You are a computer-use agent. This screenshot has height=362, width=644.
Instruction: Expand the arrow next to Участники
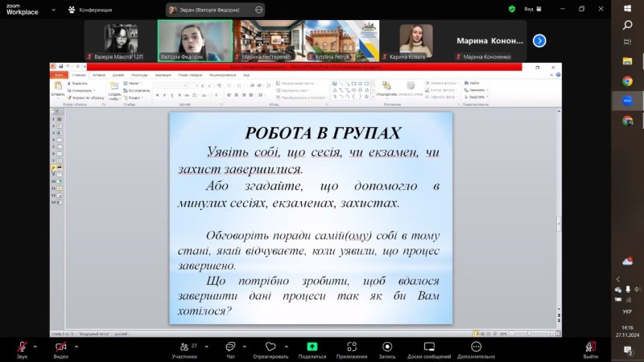pyautogui.click(x=208, y=346)
